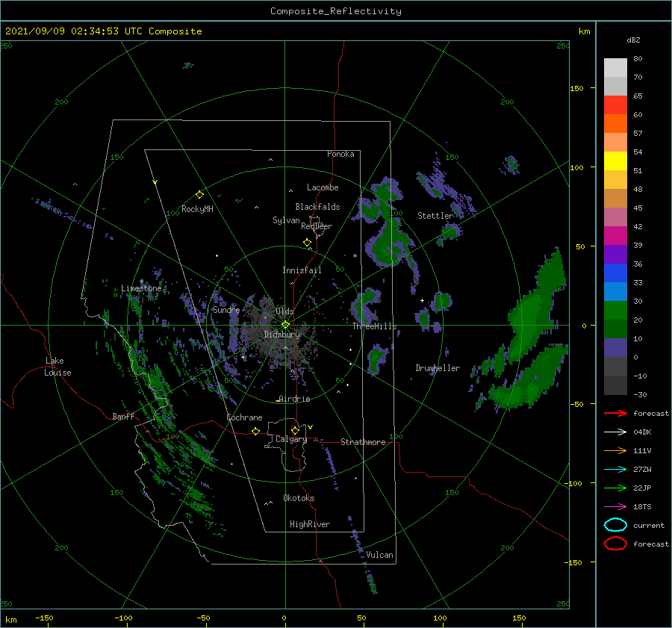Click the RedDeer city label
This screenshot has width=672, height=628.
click(x=317, y=226)
